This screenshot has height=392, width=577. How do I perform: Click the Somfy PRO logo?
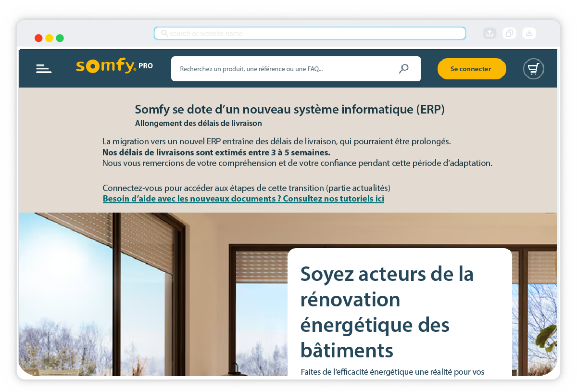point(114,66)
